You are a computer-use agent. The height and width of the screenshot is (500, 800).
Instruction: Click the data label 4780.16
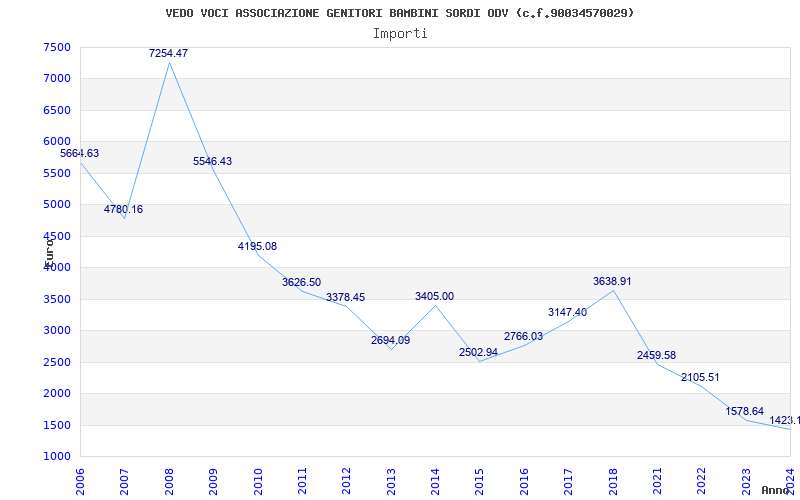point(123,209)
